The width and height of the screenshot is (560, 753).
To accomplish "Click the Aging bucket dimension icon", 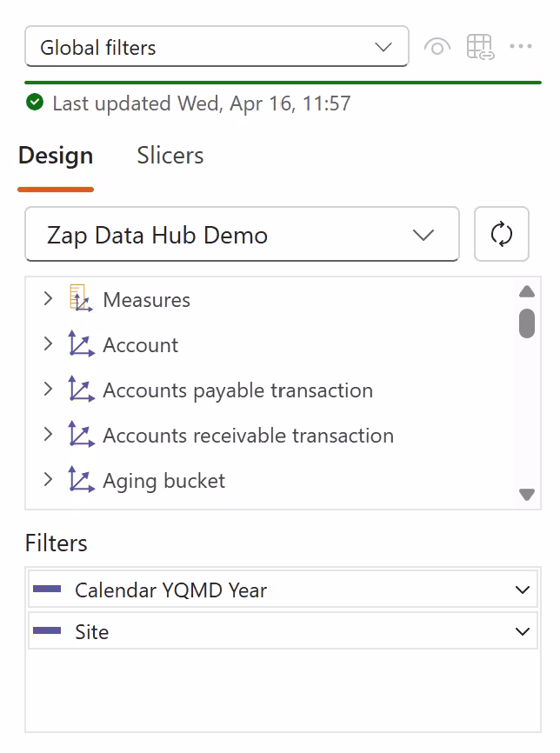I will [x=81, y=480].
